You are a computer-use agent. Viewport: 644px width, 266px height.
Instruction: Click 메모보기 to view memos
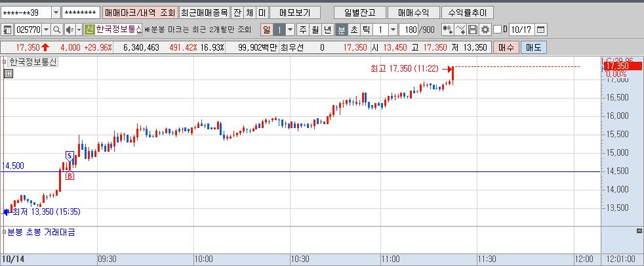pos(294,12)
